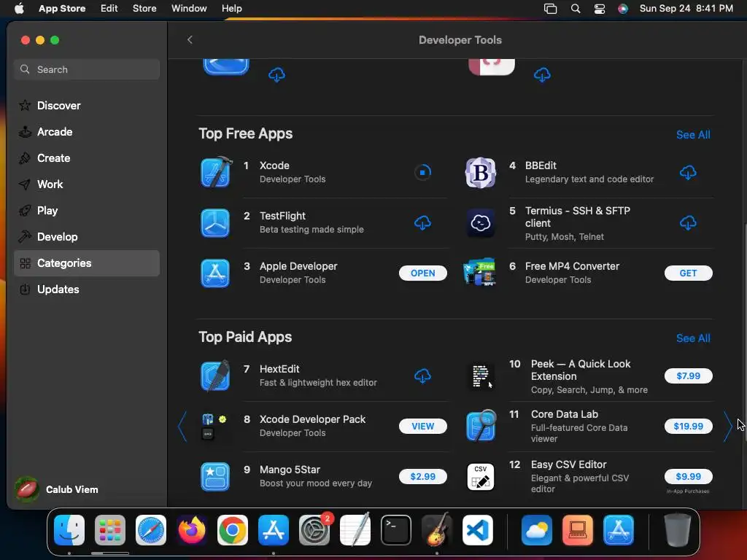The width and height of the screenshot is (747, 560).
Task: Go to Develop in the sidebar
Action: point(87,237)
